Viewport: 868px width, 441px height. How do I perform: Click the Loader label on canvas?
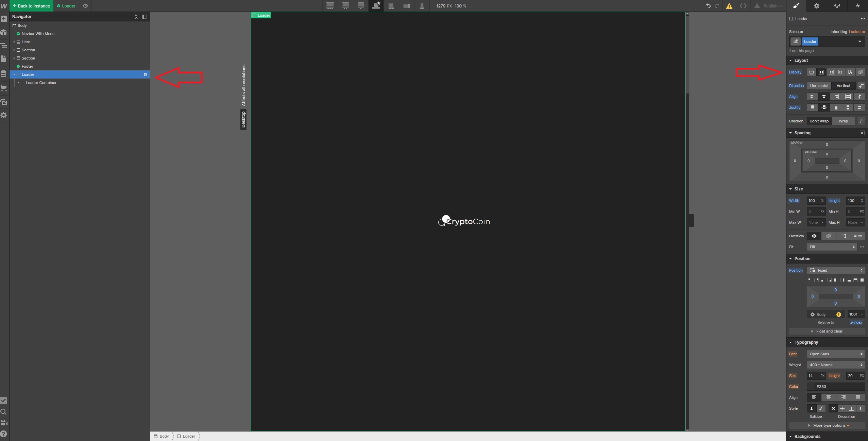(261, 15)
